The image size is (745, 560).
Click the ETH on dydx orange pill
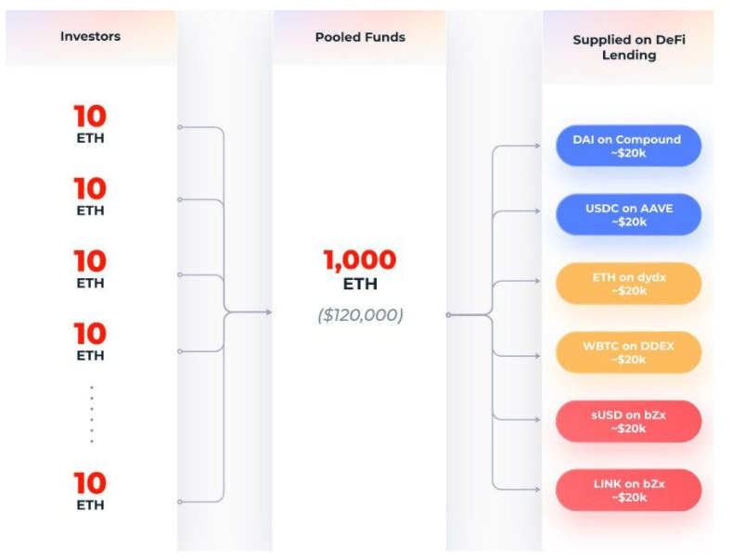click(628, 284)
